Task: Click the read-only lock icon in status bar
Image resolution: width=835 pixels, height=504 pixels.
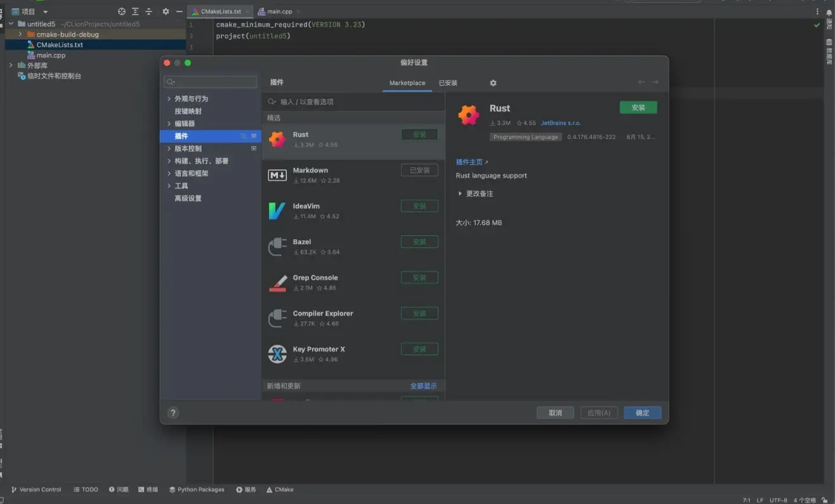Action: coord(825,500)
